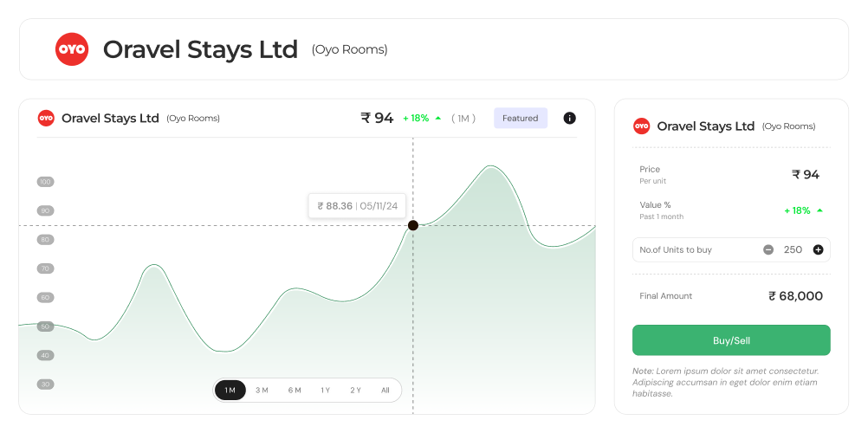Decrease units with the minus icon
Image resolution: width=868 pixels, height=433 pixels.
[768, 249]
